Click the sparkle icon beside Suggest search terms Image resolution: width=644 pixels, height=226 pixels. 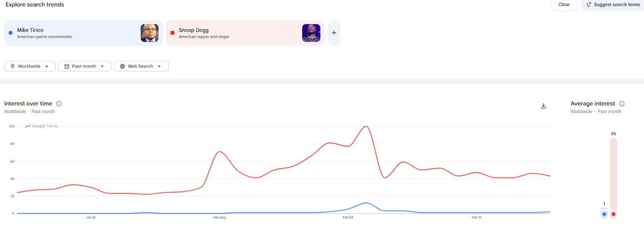coord(589,5)
